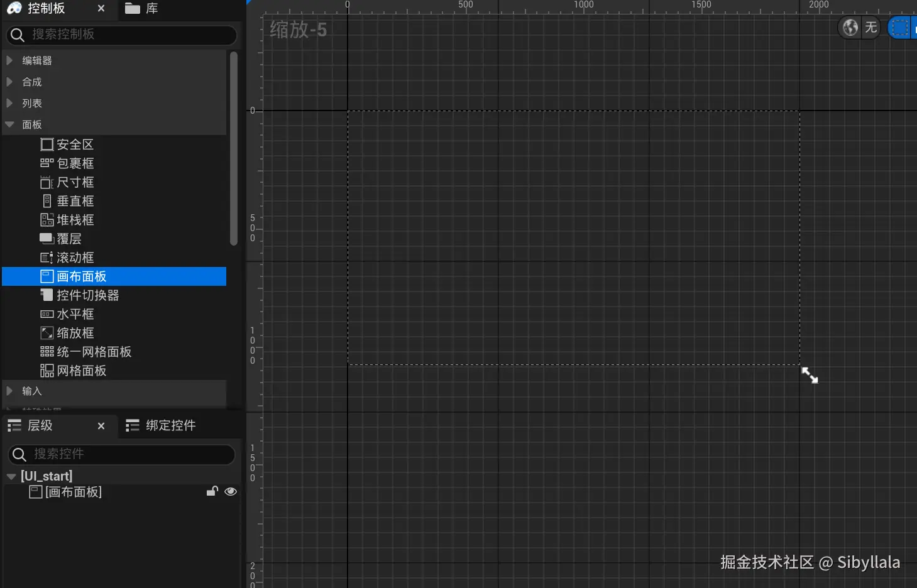Collapse the [UI_start] tree node
Image resolution: width=917 pixels, height=588 pixels.
click(x=11, y=477)
